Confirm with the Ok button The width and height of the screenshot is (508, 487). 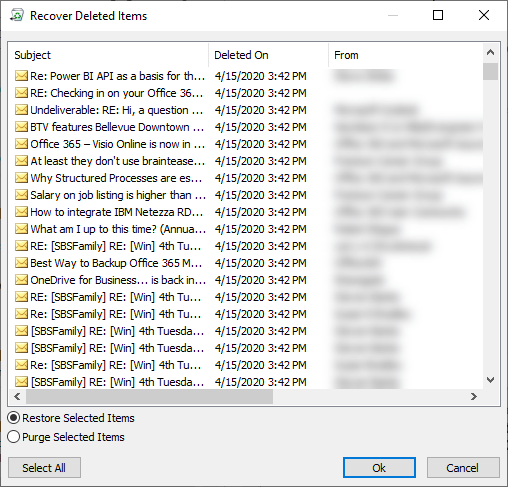[379, 468]
